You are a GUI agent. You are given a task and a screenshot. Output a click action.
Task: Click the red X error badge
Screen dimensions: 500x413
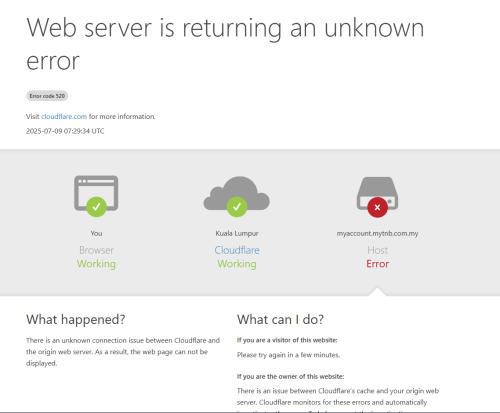(x=377, y=207)
